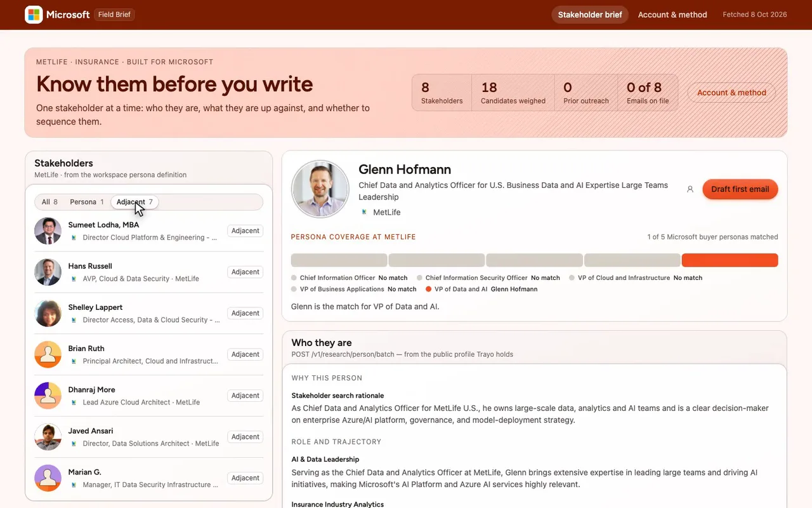Click Adjacent tag on Hans Russell's row
812x508 pixels.
tap(246, 272)
